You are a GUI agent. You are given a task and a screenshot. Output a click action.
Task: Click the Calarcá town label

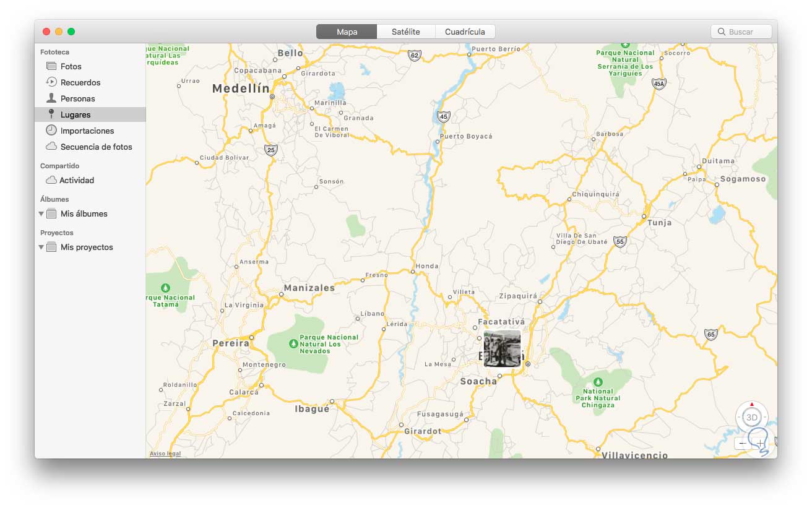(244, 392)
